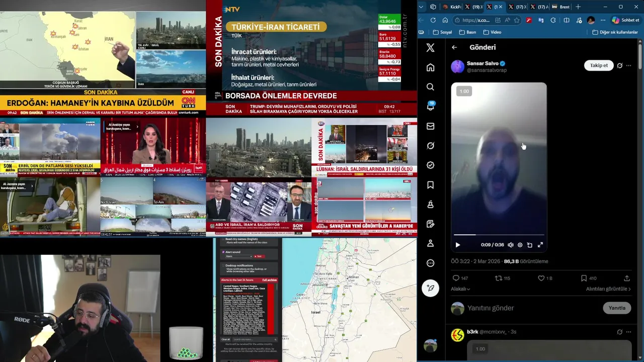Open X more options circle icon
This screenshot has height=362, width=644.
(x=430, y=263)
